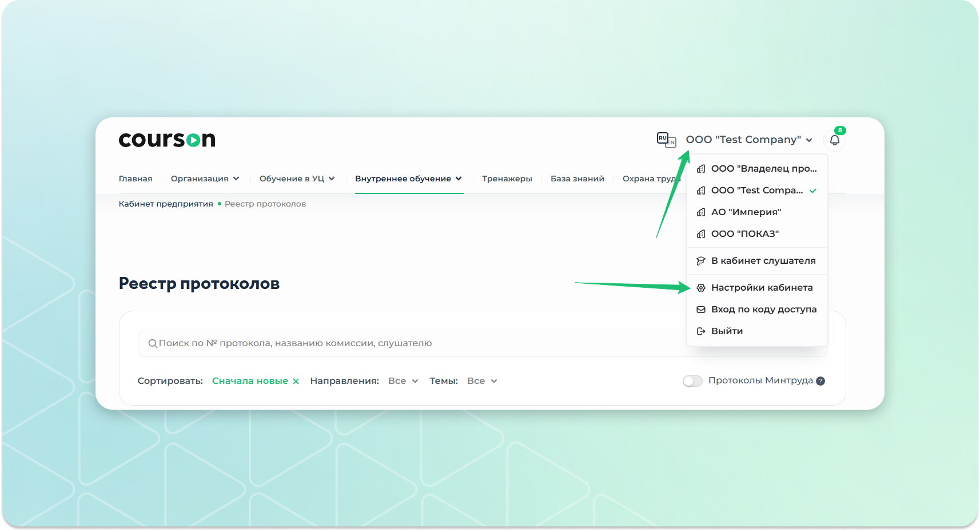Click the Courson logo
This screenshot has height=531, width=980.
pos(167,140)
